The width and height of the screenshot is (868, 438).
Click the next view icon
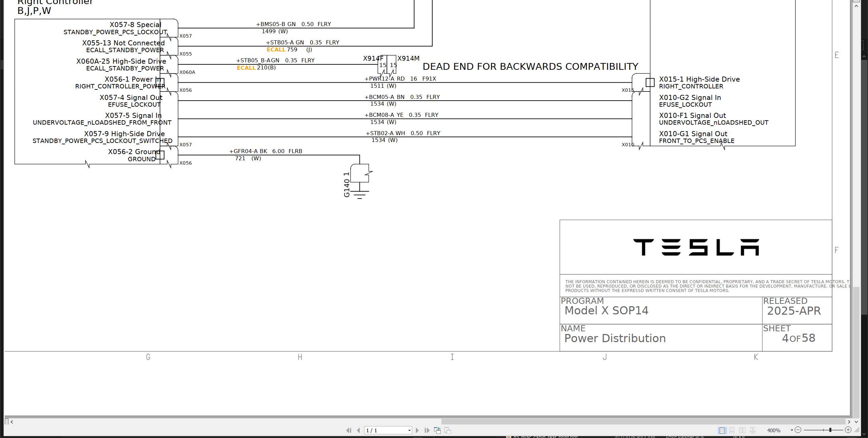[x=448, y=430]
